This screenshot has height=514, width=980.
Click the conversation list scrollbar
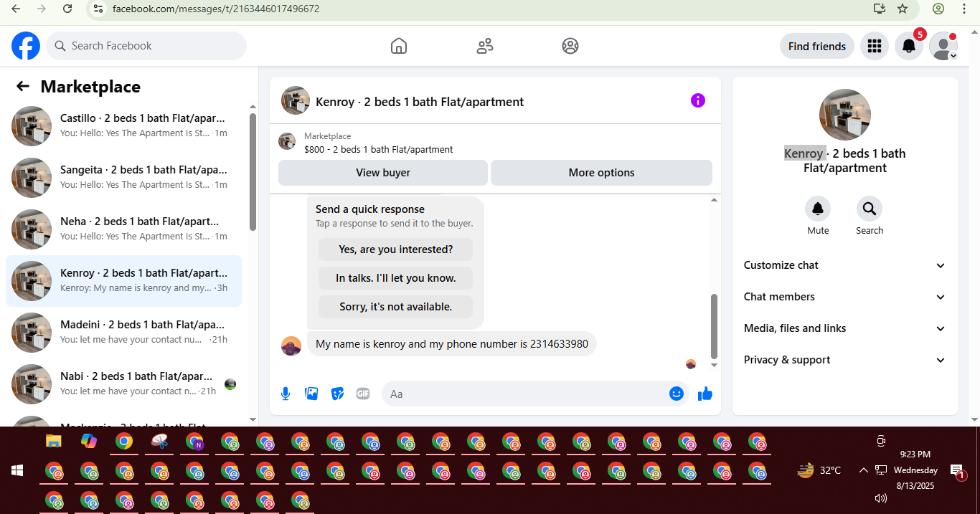coord(253,172)
